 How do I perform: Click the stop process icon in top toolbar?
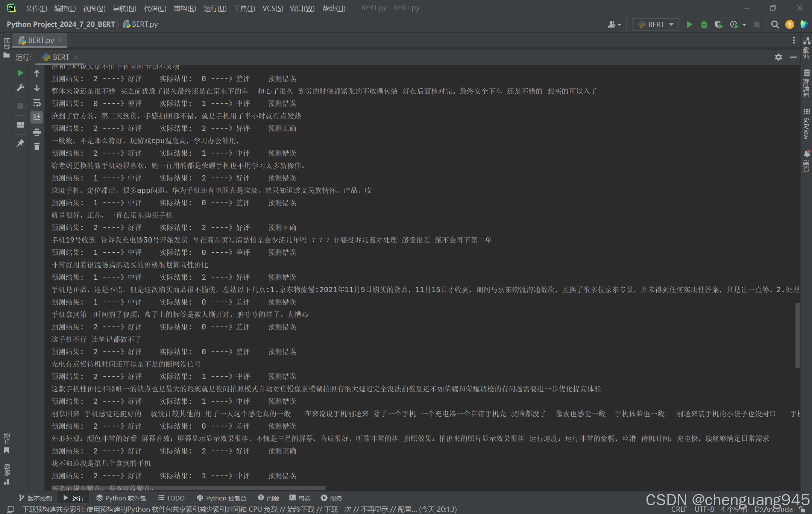coord(757,24)
